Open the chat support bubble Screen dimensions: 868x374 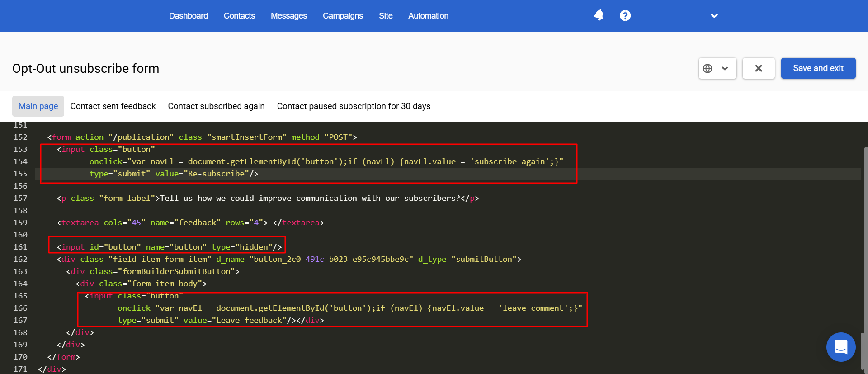841,347
